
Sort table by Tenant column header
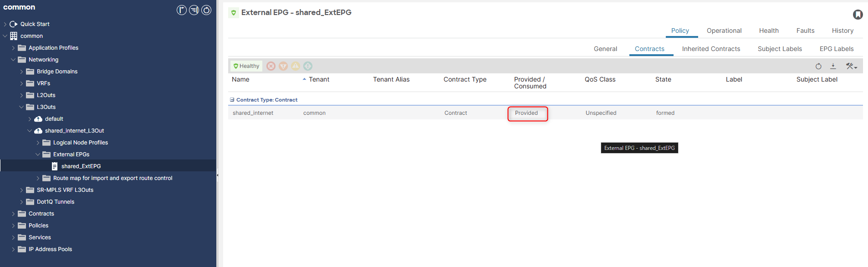click(x=319, y=79)
